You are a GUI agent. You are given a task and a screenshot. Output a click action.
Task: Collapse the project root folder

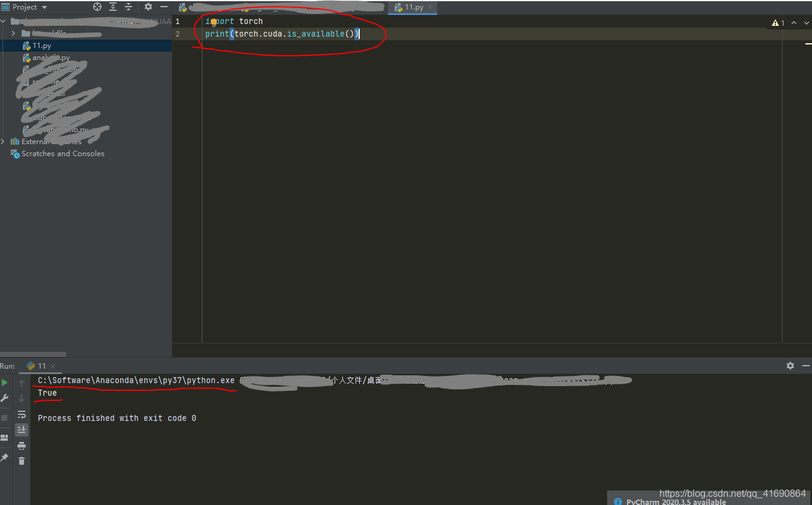(4, 21)
